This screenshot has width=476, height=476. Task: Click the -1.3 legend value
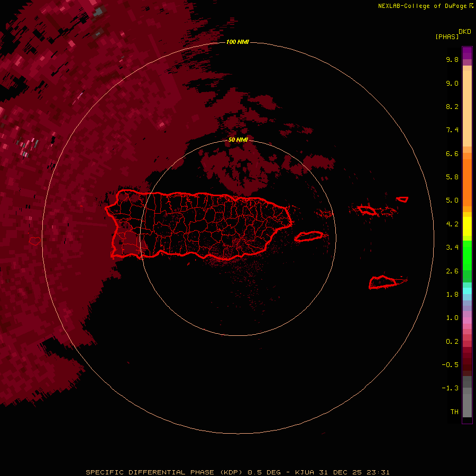(450, 388)
